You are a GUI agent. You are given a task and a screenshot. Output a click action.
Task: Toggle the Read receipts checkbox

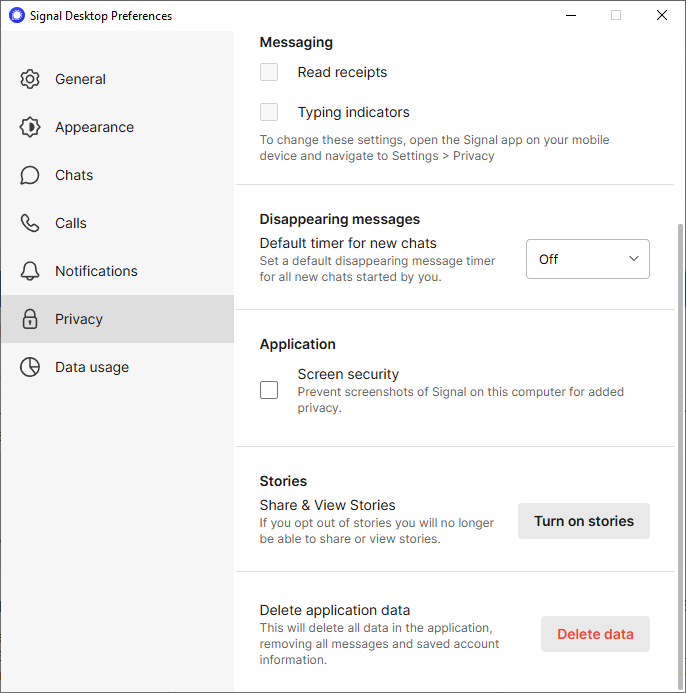click(269, 72)
